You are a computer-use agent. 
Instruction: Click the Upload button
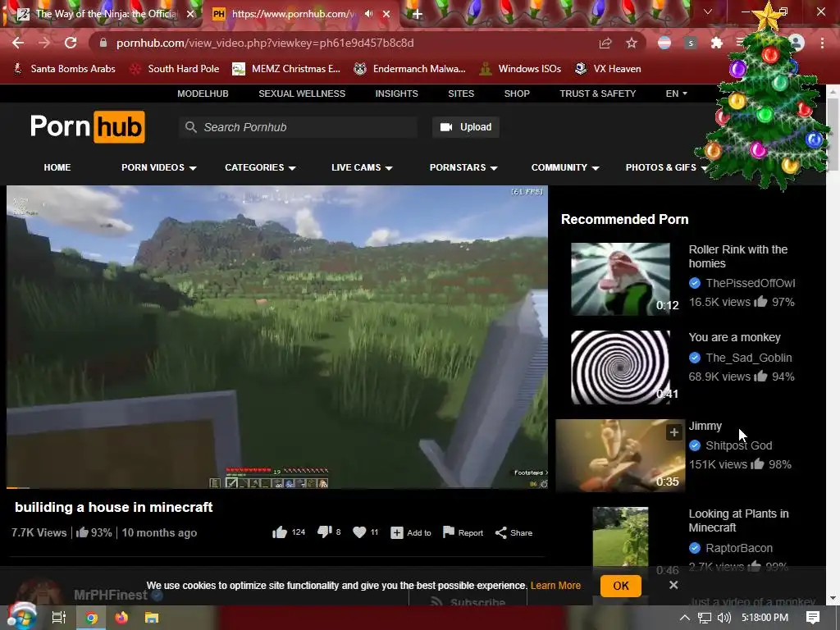(466, 127)
